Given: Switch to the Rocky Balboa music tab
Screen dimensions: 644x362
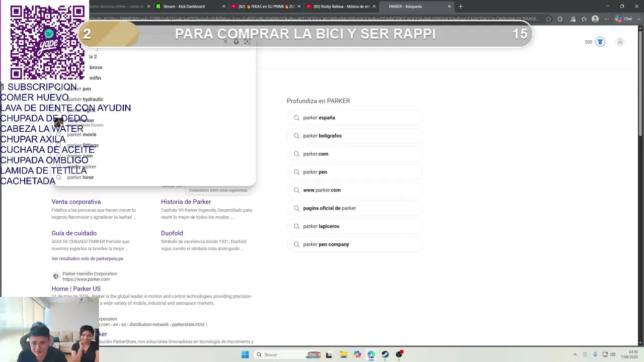Looking at the screenshot, I should coord(341,7).
